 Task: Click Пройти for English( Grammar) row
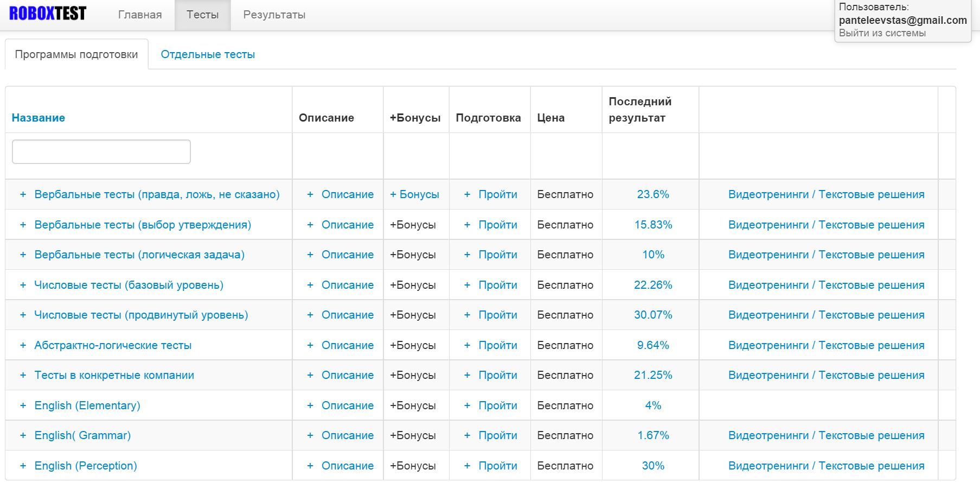pyautogui.click(x=497, y=435)
